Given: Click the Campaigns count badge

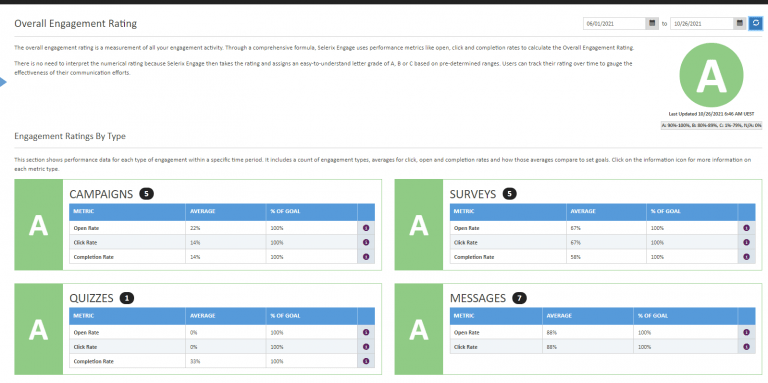Looking at the screenshot, I should [x=146, y=194].
